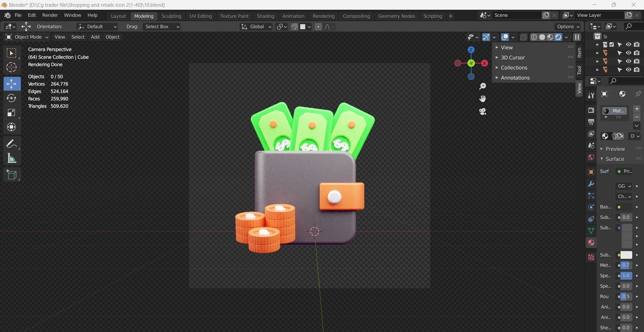Switch to the UV Editing workspace tab

pyautogui.click(x=201, y=16)
